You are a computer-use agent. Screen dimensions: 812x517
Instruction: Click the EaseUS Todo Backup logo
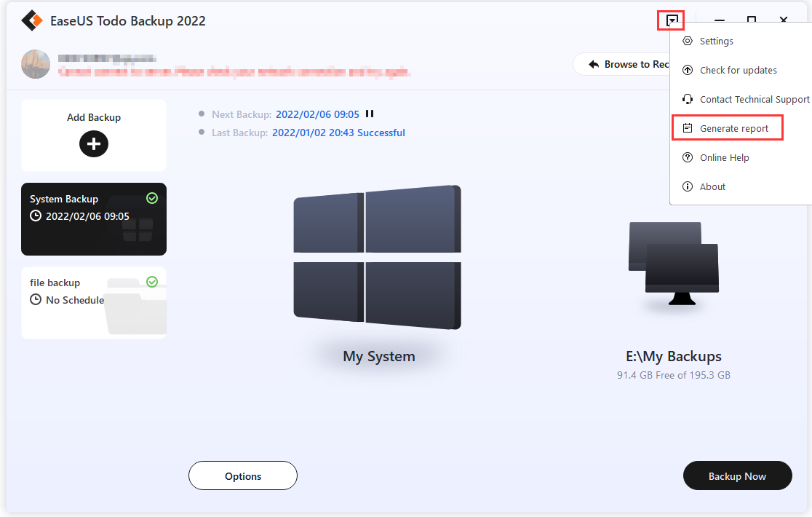click(x=31, y=20)
